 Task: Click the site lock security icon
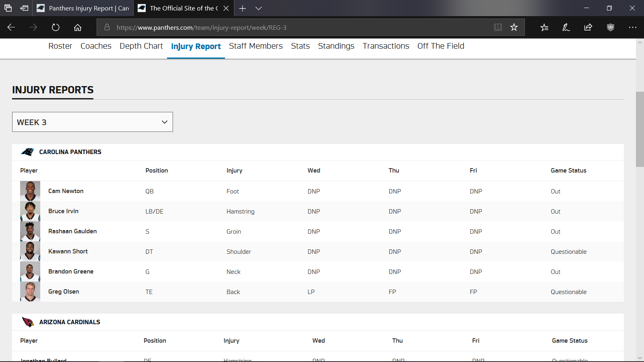click(107, 27)
